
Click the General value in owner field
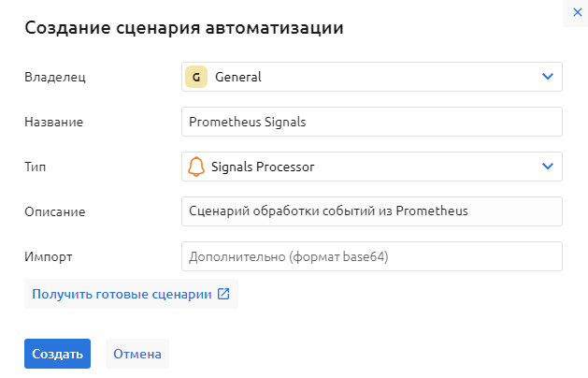tap(238, 77)
